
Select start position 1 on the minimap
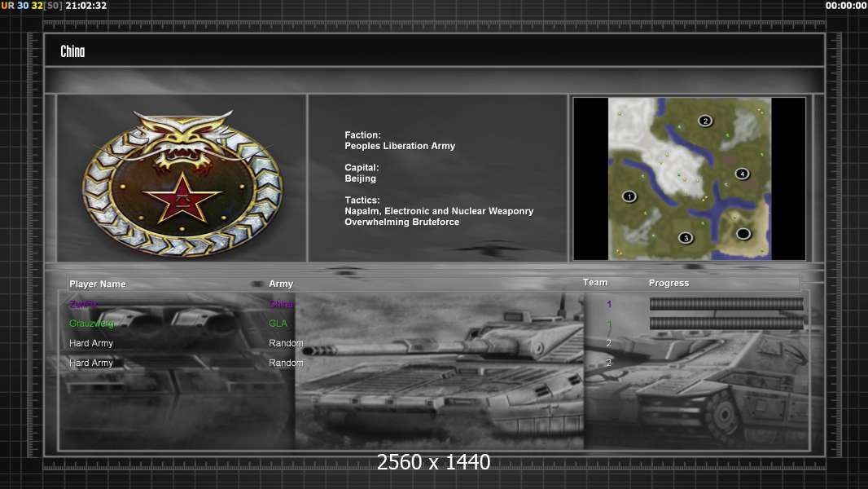pos(629,196)
